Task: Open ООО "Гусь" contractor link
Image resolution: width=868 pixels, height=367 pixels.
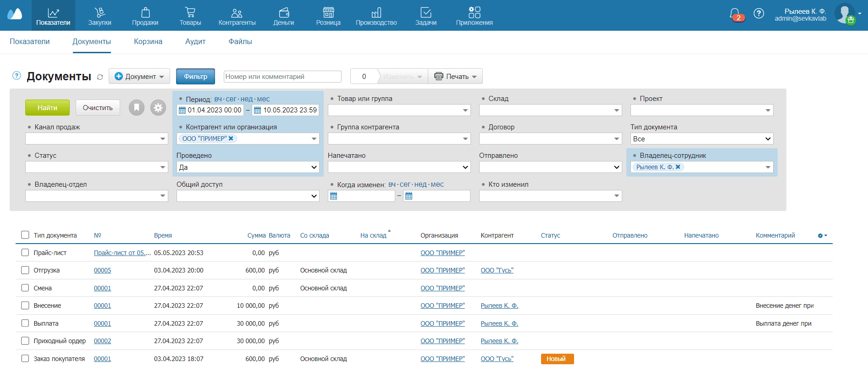Action: click(497, 271)
